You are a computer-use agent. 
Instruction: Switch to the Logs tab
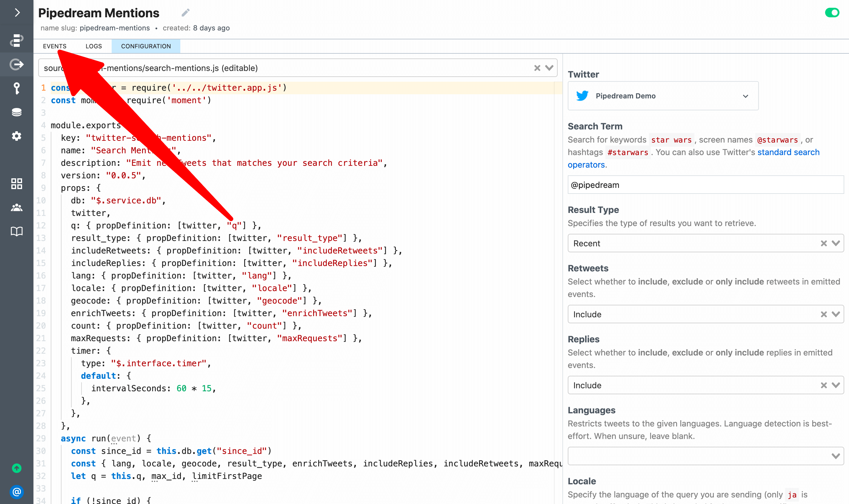pyautogui.click(x=94, y=46)
